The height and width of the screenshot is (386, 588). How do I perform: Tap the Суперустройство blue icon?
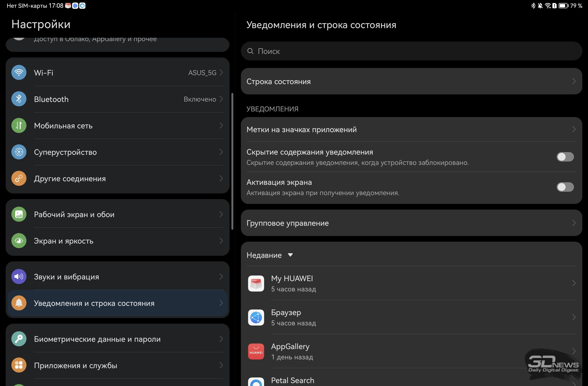pos(19,152)
